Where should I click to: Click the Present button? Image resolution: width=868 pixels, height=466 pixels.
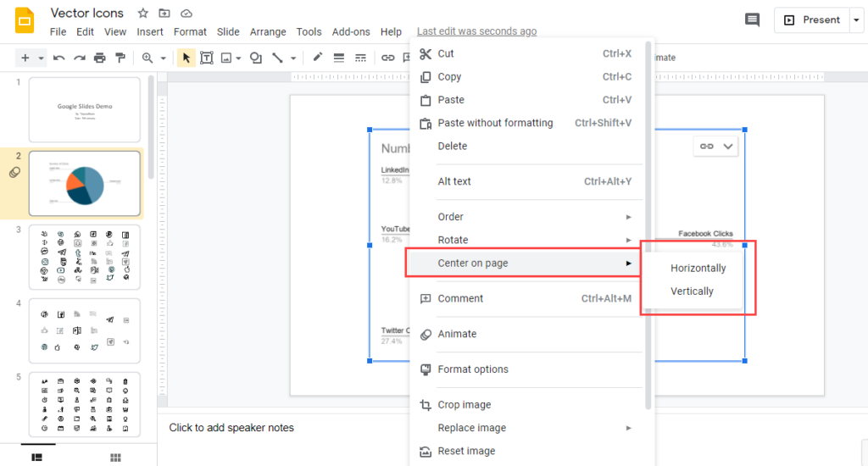click(x=812, y=20)
